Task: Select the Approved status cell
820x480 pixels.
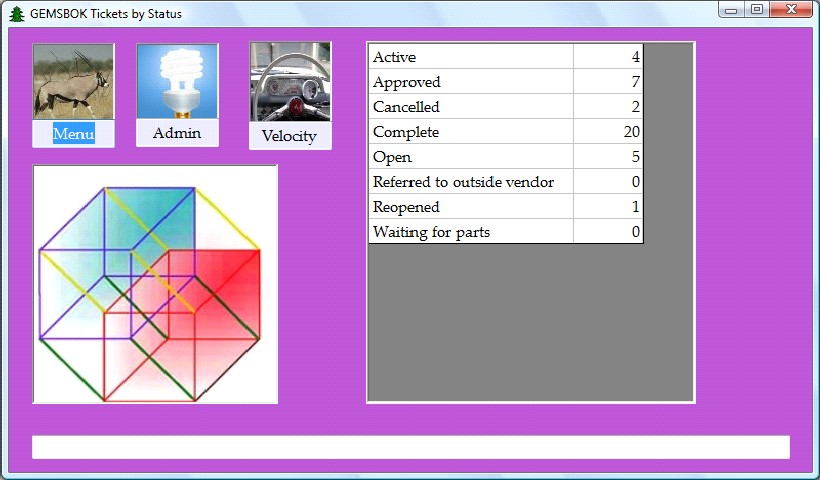Action: point(471,82)
